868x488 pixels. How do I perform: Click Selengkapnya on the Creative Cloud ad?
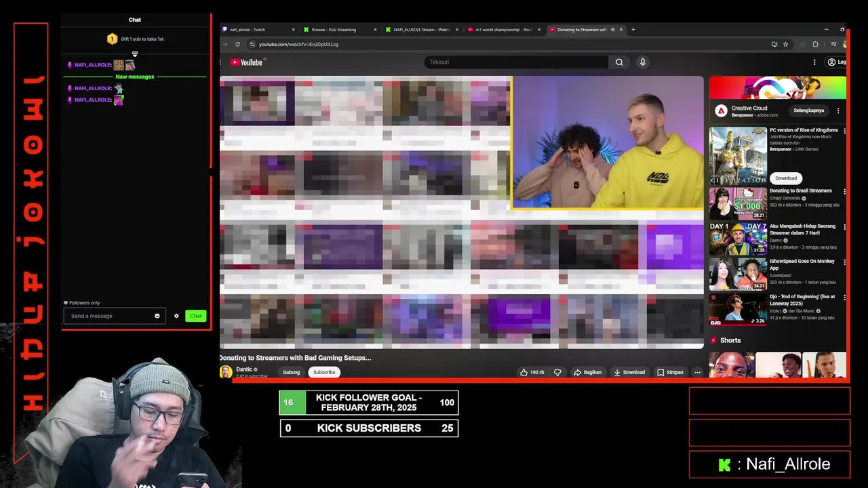[x=809, y=110]
